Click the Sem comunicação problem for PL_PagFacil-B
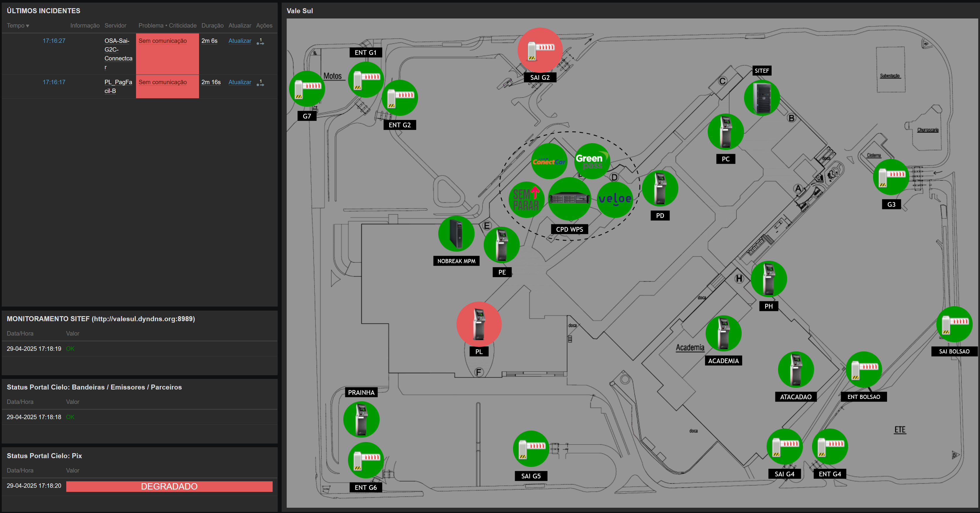980x513 pixels. click(162, 82)
